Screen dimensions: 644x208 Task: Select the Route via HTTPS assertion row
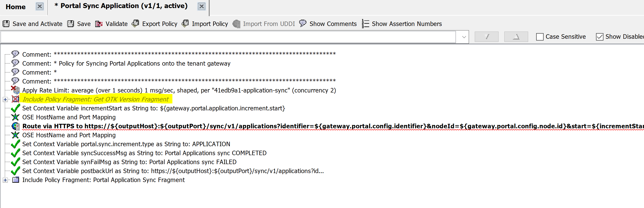333,126
